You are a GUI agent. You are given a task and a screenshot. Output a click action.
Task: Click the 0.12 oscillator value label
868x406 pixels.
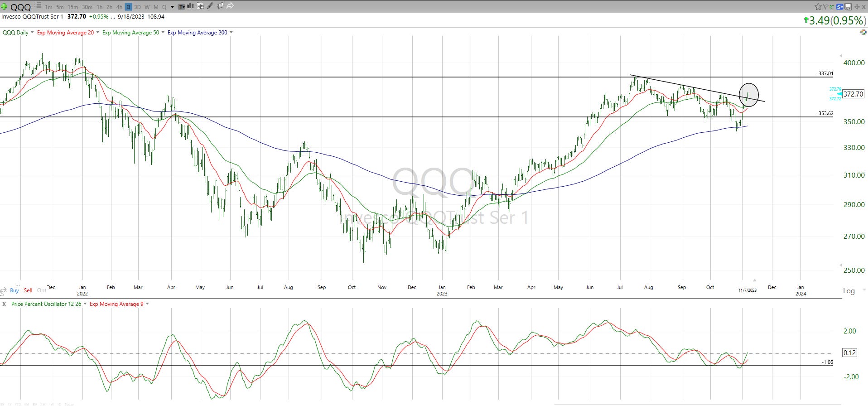coord(849,353)
